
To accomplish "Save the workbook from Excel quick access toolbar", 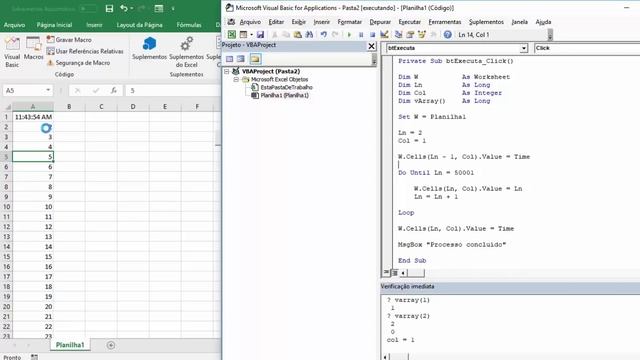I will click(109, 9).
